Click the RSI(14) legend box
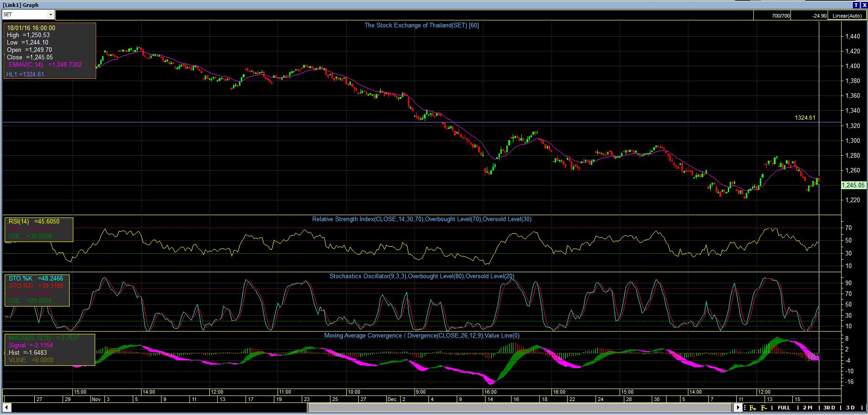This screenshot has height=415, width=868. pos(39,229)
